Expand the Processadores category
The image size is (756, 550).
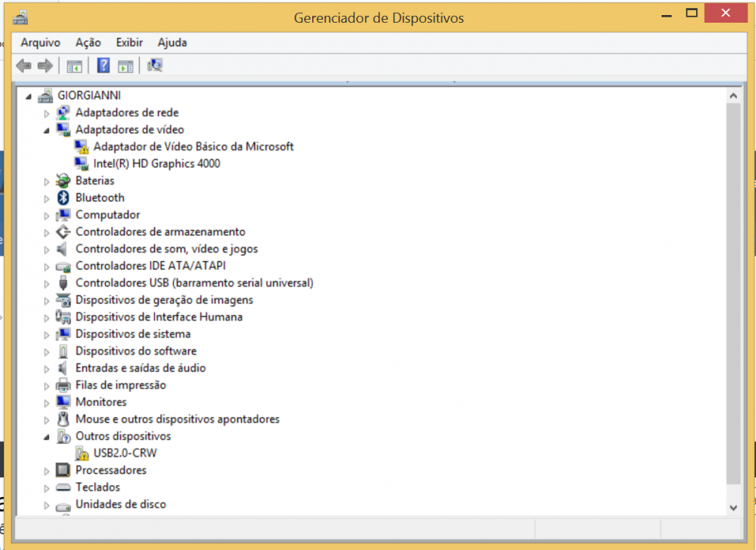pyautogui.click(x=46, y=471)
